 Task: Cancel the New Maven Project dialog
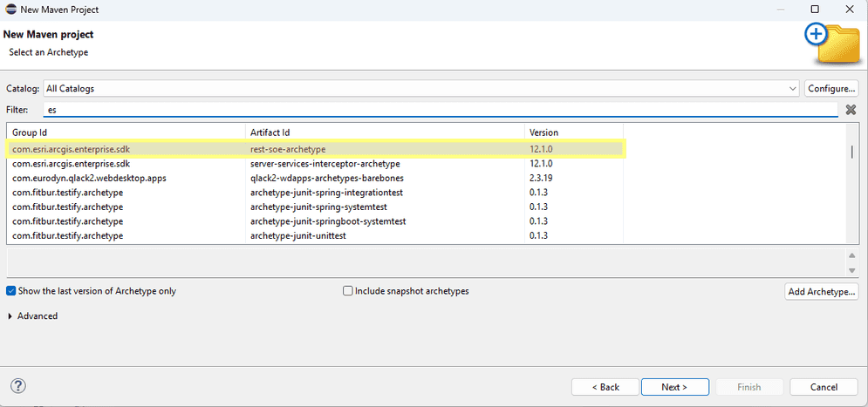click(824, 387)
